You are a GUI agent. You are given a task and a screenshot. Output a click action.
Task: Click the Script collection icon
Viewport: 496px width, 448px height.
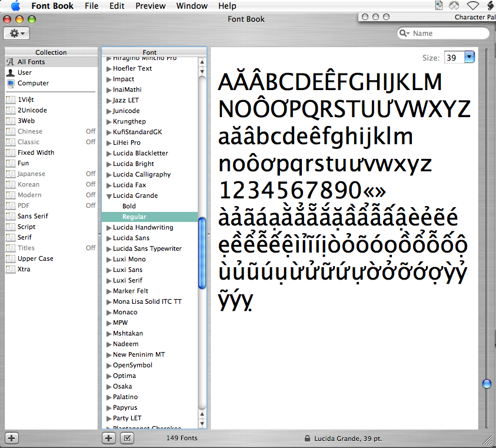11,227
